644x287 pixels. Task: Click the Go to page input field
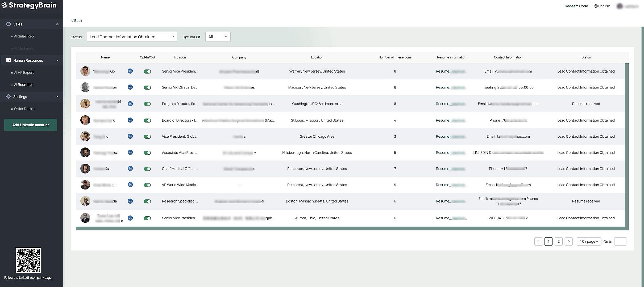(620, 241)
